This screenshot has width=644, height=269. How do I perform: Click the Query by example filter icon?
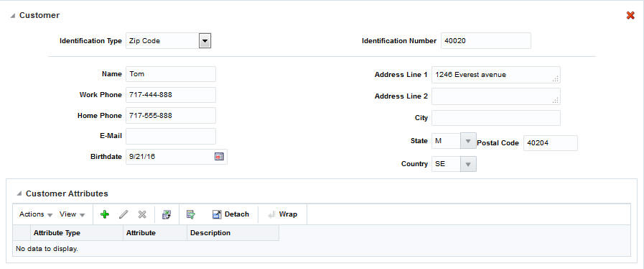[x=190, y=214]
